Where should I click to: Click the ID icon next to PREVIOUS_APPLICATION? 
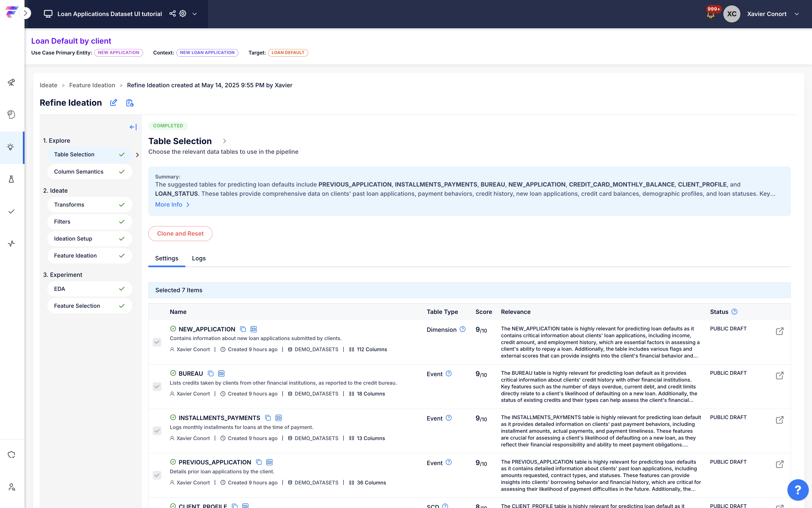[x=269, y=462]
